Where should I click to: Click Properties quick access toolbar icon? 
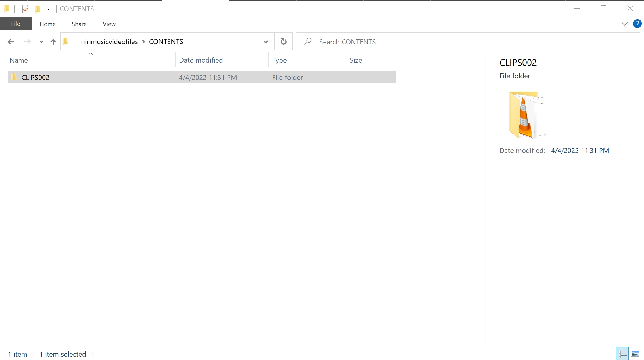tap(25, 9)
